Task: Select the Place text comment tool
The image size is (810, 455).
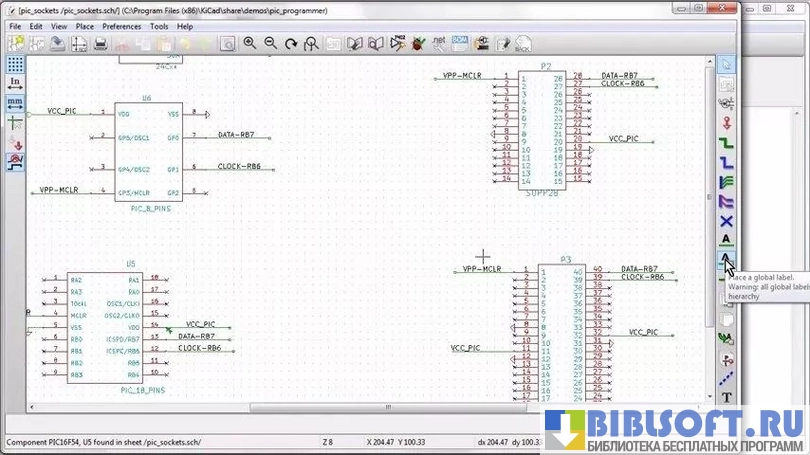Action: pos(727,397)
